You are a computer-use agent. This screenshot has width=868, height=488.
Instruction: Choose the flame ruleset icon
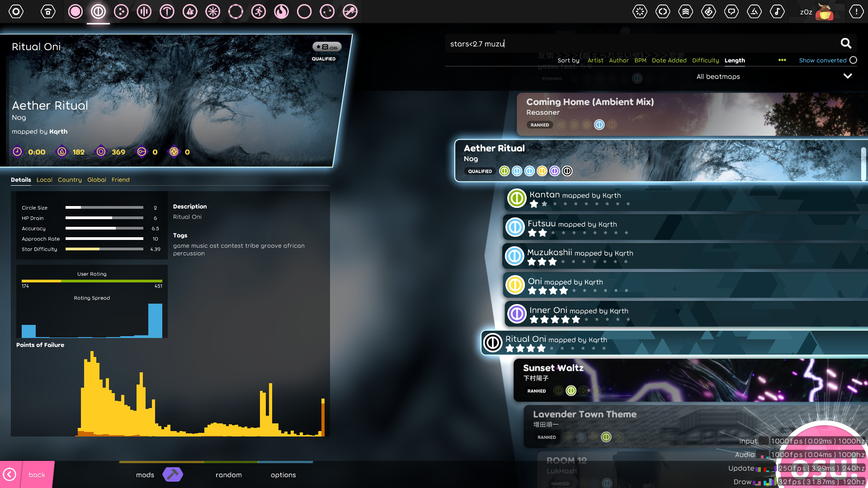281,11
